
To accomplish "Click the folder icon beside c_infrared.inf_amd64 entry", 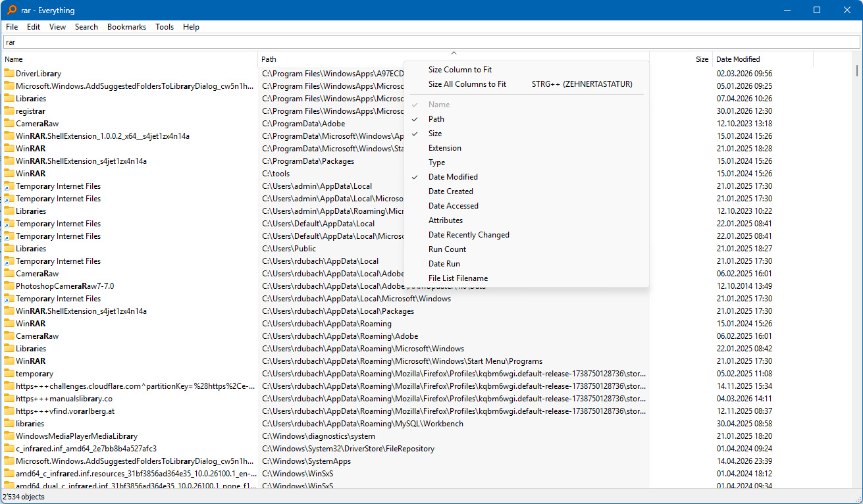I will (9, 449).
